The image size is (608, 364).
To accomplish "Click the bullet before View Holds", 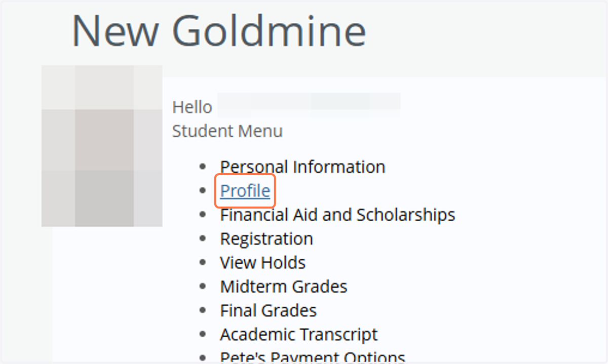I will (x=204, y=263).
